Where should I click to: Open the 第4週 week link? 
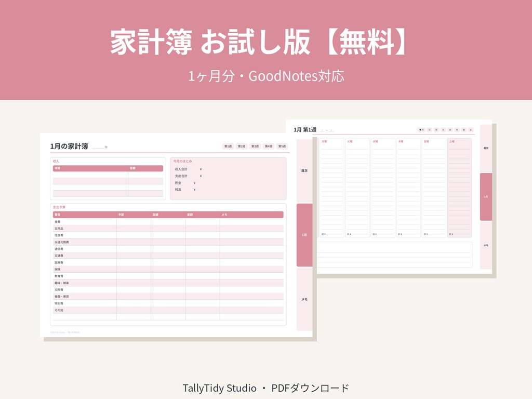269,146
